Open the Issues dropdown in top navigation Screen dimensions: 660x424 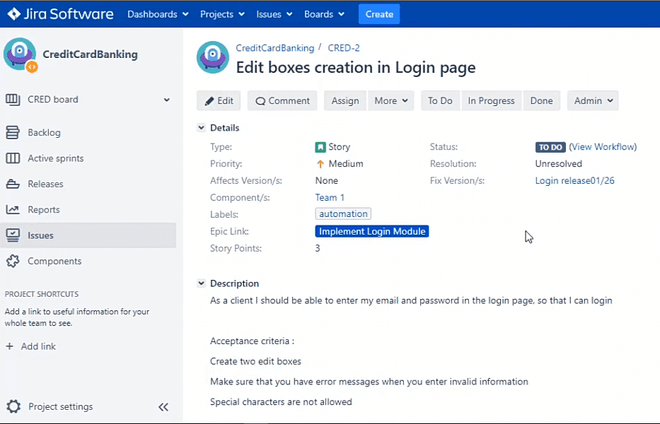pyautogui.click(x=274, y=14)
